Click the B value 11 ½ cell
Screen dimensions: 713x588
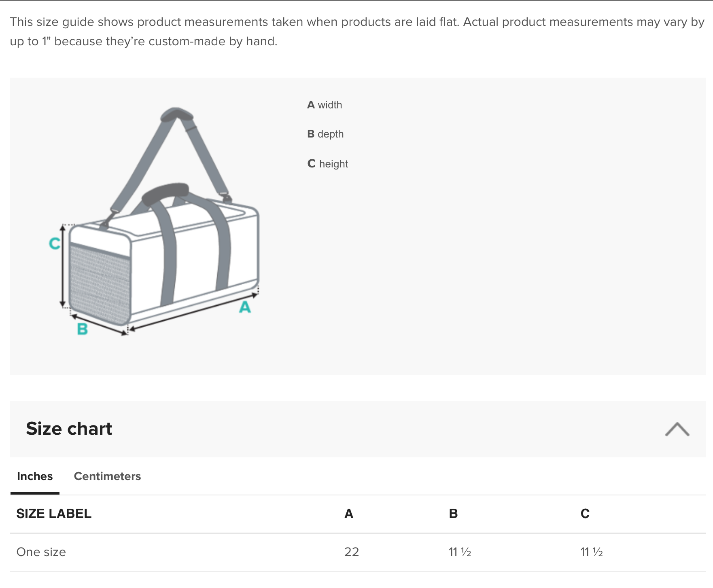[460, 552]
